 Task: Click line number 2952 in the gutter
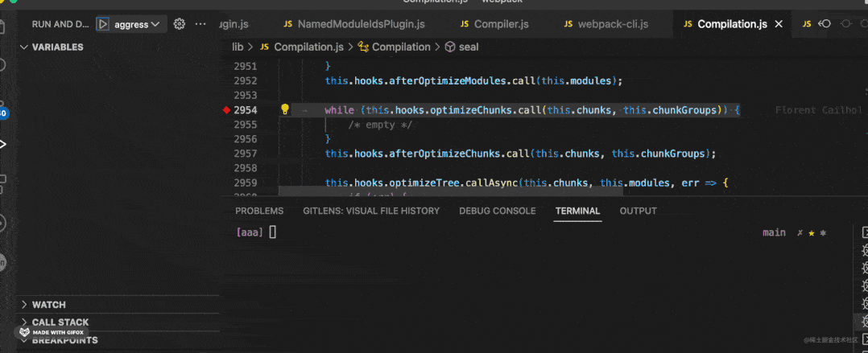pos(246,80)
